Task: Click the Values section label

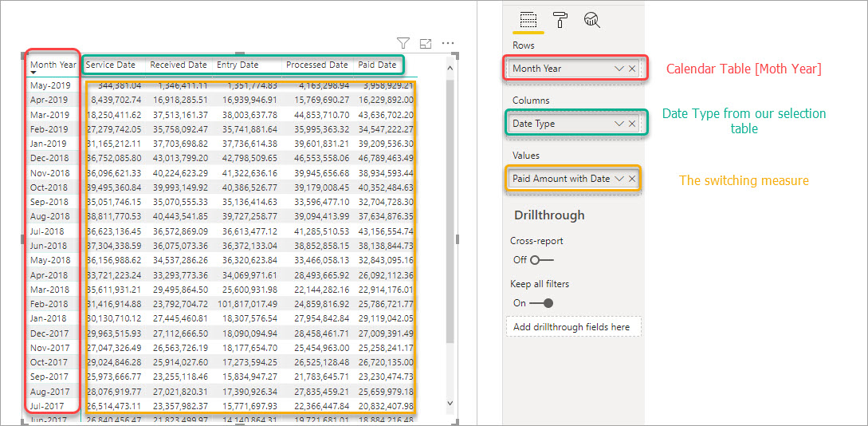Action: (525, 155)
